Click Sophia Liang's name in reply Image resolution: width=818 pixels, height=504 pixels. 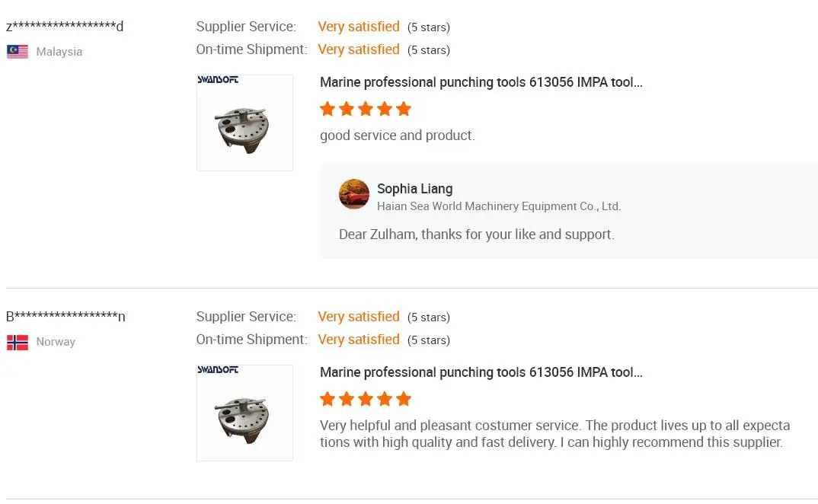click(x=414, y=189)
